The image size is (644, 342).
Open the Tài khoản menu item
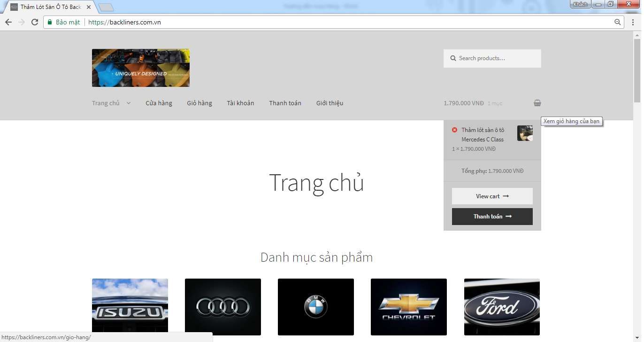click(x=240, y=103)
